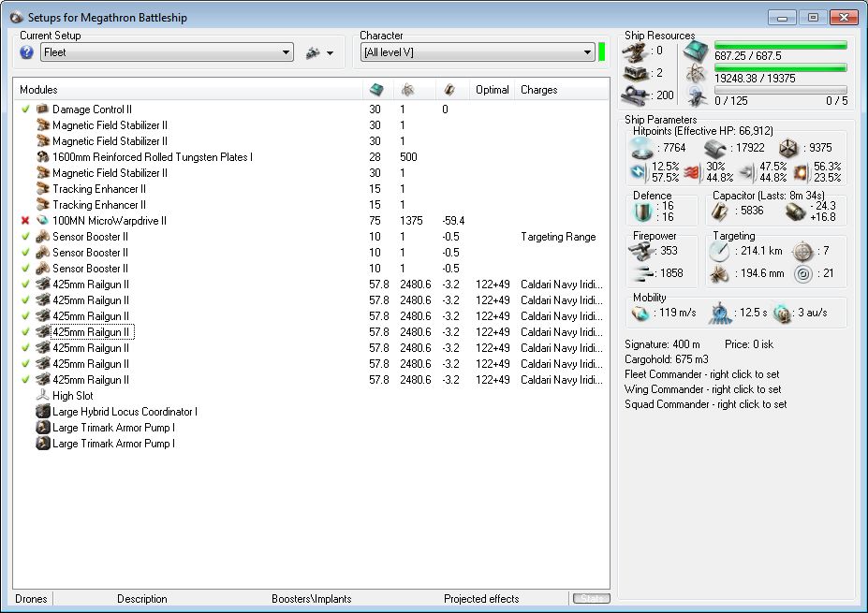Screen dimensions: 868x613
Task: Click the max velocity icon under Mobility
Action: (640, 313)
